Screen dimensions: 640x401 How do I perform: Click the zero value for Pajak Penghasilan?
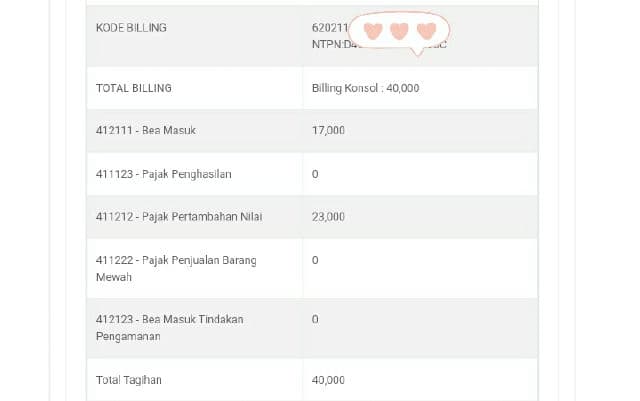(315, 174)
